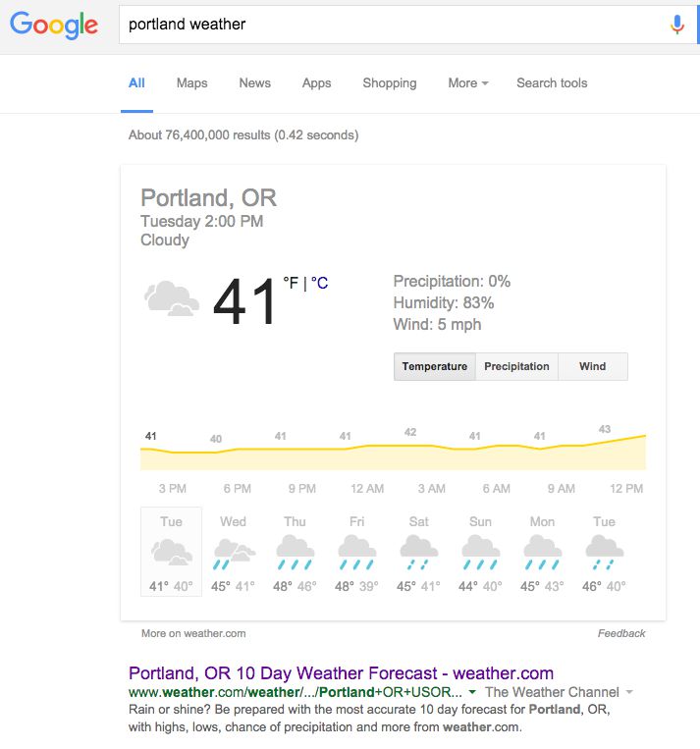
Task: Expand the More search options dropdown
Action: coord(467,83)
